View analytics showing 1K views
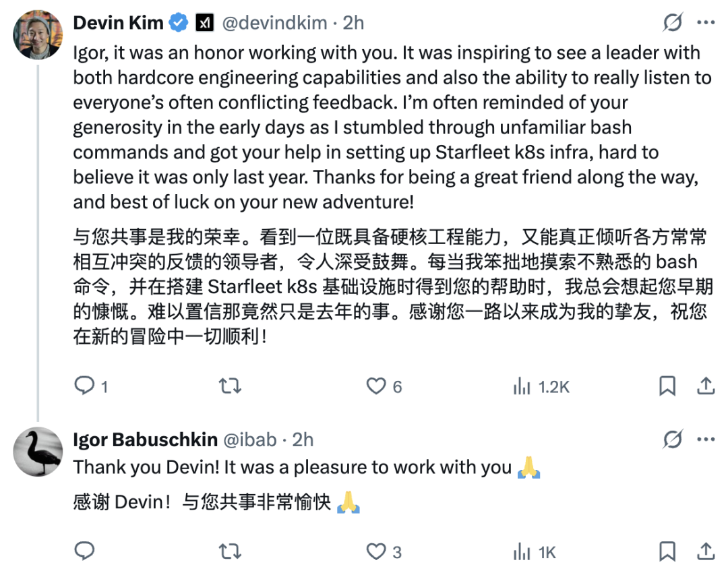 coord(521,552)
